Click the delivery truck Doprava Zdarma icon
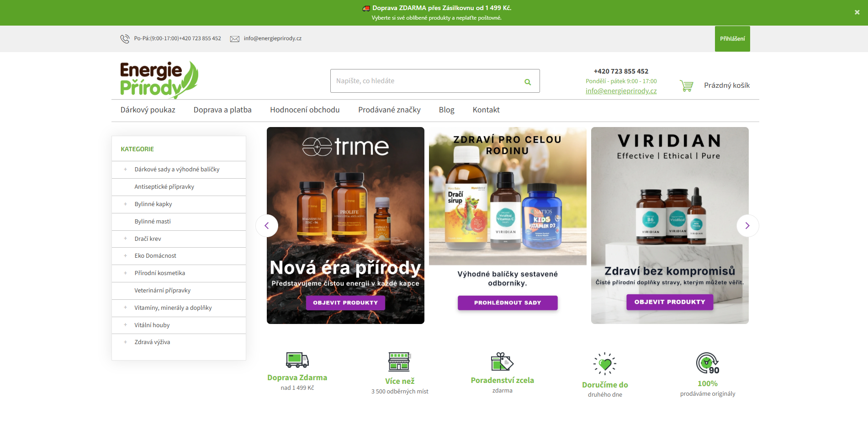The height and width of the screenshot is (430, 868). [297, 360]
